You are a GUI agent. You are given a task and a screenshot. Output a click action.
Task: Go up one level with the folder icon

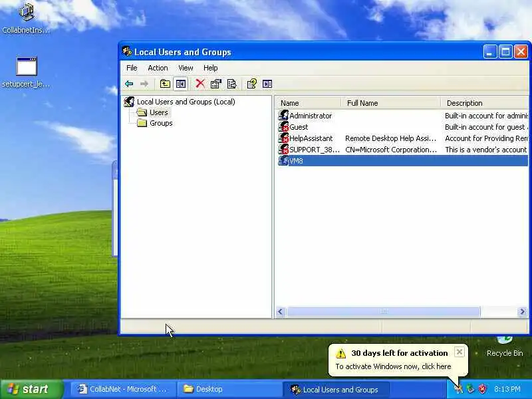pos(165,84)
